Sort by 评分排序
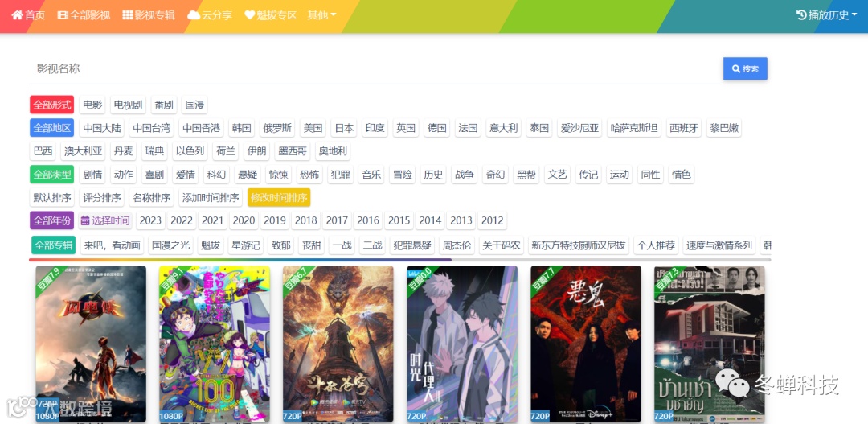This screenshot has height=424, width=868. (102, 197)
